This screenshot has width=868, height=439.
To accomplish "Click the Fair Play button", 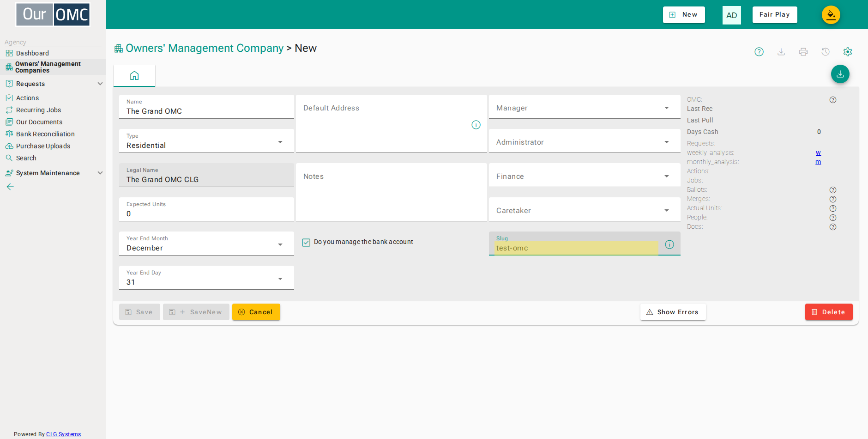I will [x=775, y=15].
